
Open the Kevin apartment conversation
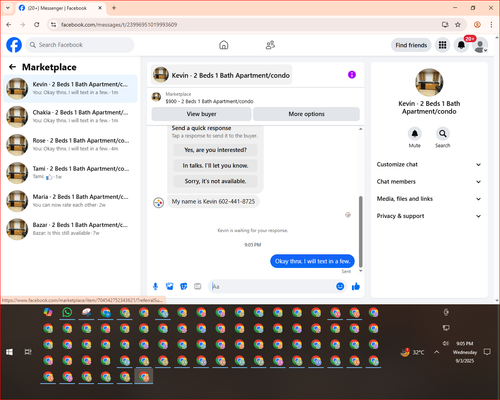pos(70,89)
